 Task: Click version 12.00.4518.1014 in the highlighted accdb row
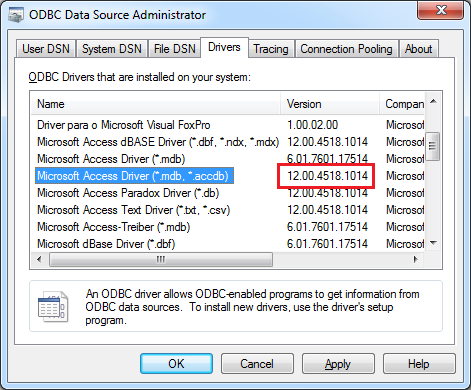tap(327, 176)
